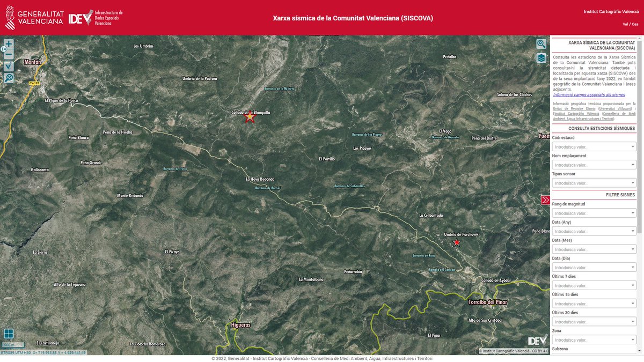644x362 pixels.
Task: Open Institut Cartogràfic Valencià header link
Action: click(611, 11)
